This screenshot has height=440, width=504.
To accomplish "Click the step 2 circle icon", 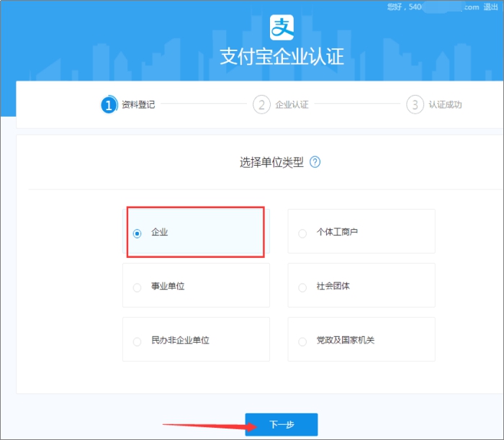I will [x=261, y=104].
